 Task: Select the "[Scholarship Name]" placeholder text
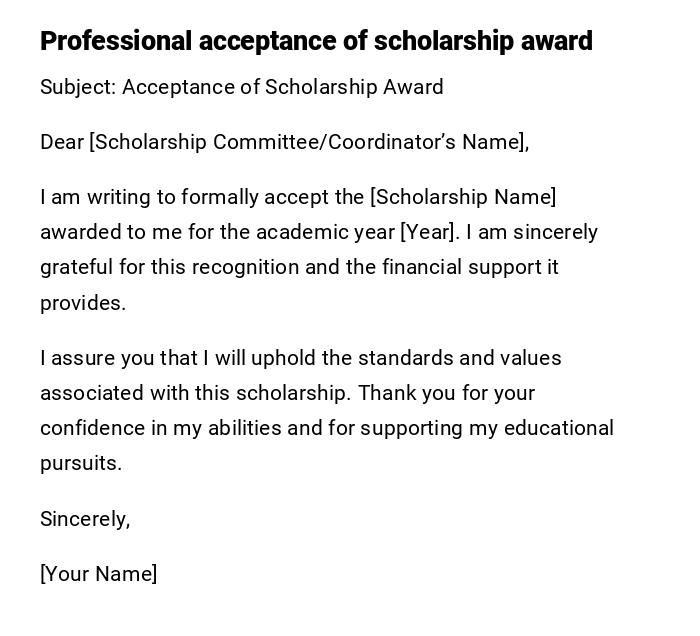click(x=463, y=197)
